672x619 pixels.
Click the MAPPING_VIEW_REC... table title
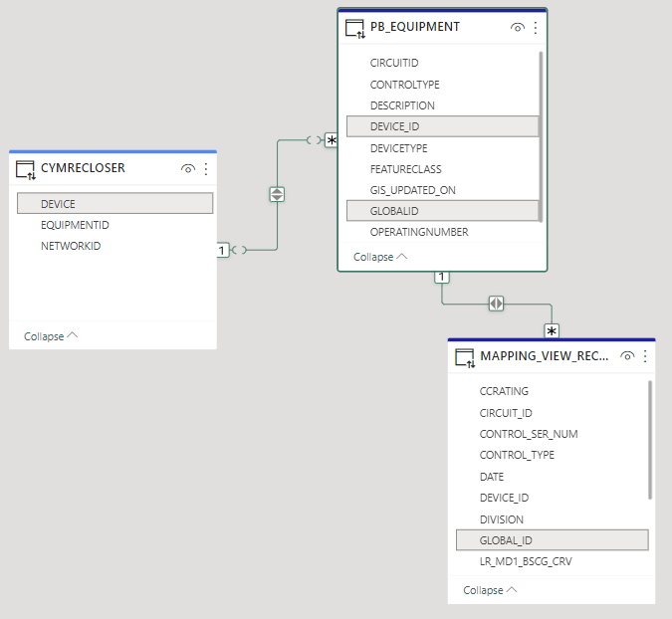[x=545, y=356]
